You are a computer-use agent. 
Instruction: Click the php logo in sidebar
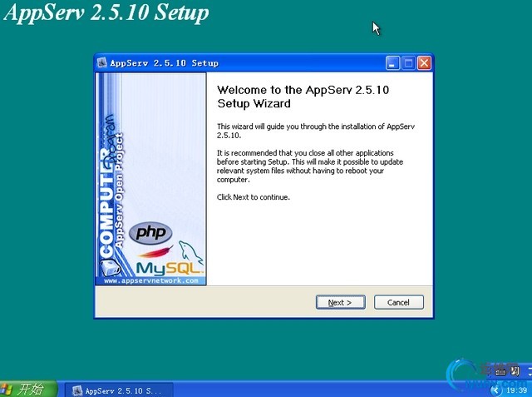[x=150, y=233]
